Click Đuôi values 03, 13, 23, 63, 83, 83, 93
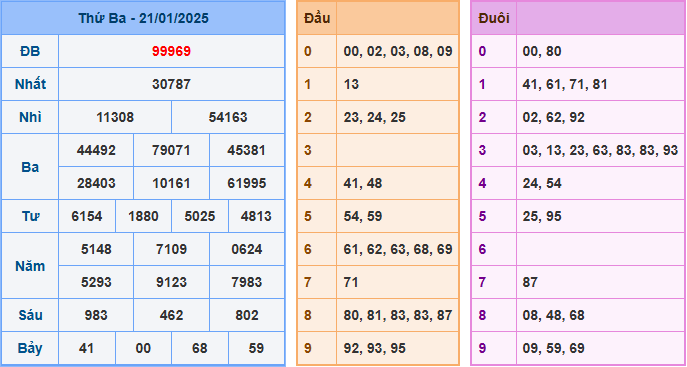Viewport: 687px width, 367px height. (x=600, y=150)
